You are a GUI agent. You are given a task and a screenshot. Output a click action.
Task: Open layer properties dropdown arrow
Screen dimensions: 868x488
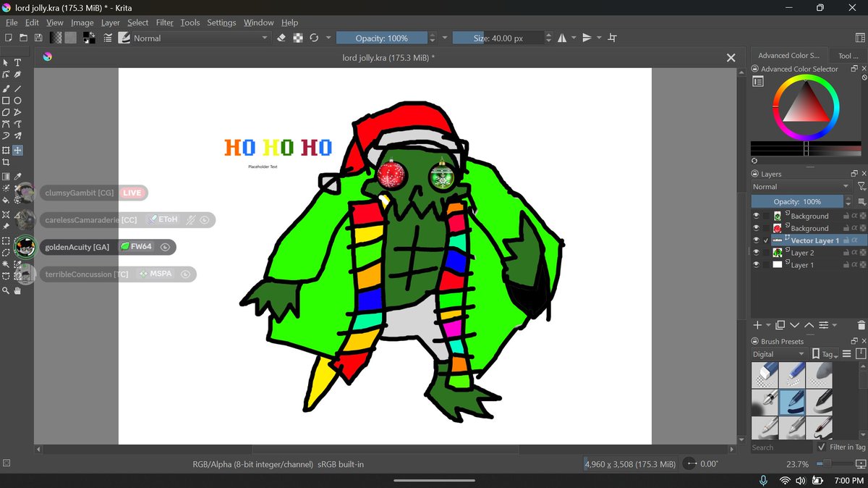click(835, 325)
